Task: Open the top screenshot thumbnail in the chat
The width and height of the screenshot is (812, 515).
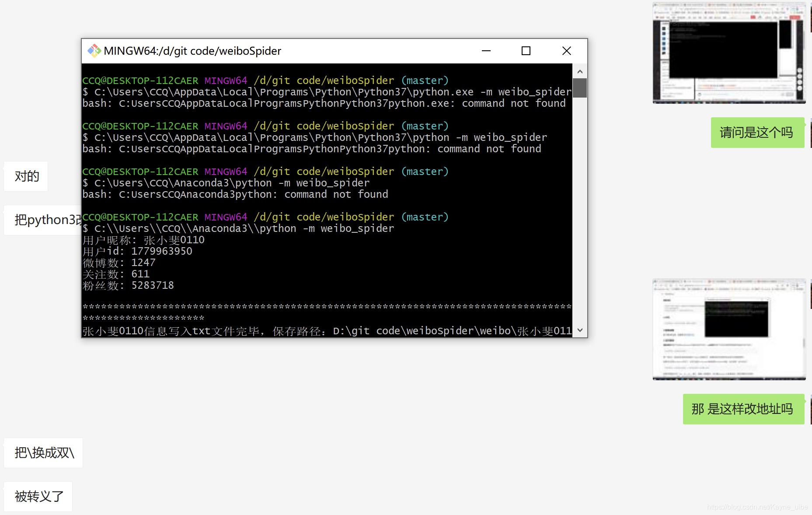Action: 729,53
